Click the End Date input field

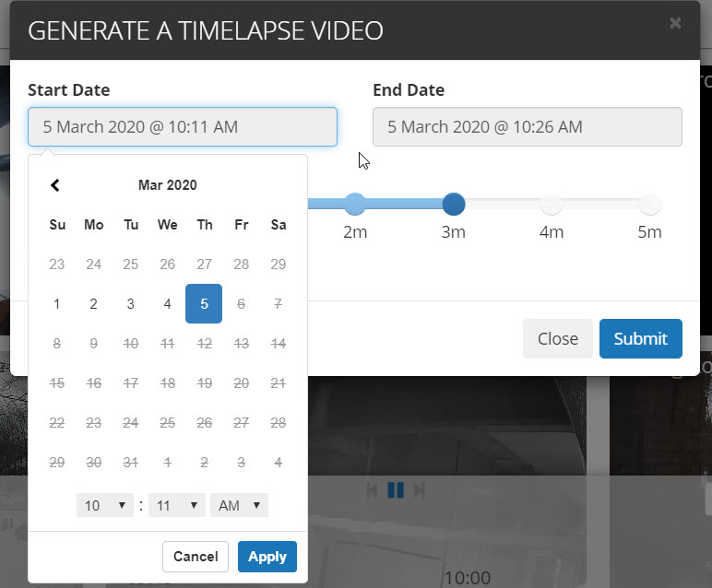(x=528, y=126)
